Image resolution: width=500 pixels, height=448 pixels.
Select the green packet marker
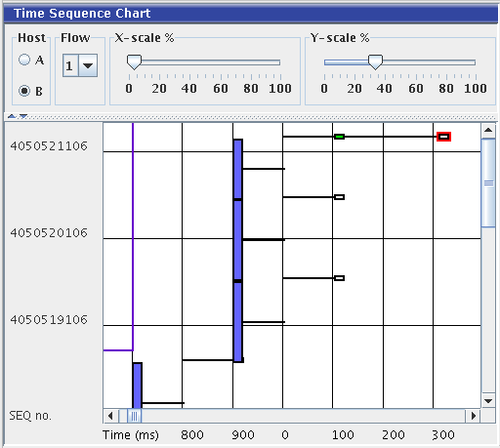click(339, 137)
